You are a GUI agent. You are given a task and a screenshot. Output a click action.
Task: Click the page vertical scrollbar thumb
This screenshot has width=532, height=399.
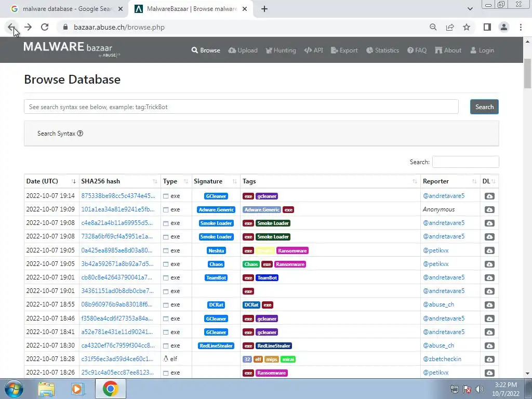(x=528, y=74)
